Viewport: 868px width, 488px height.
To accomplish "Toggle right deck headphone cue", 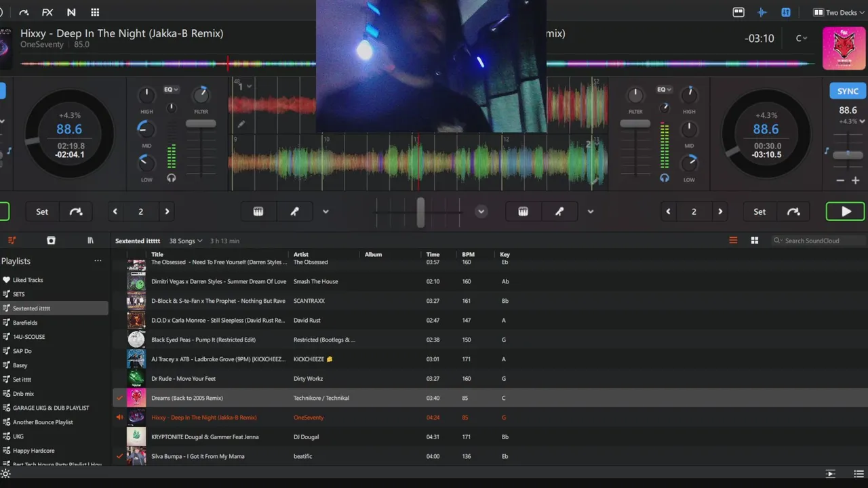I will click(665, 178).
